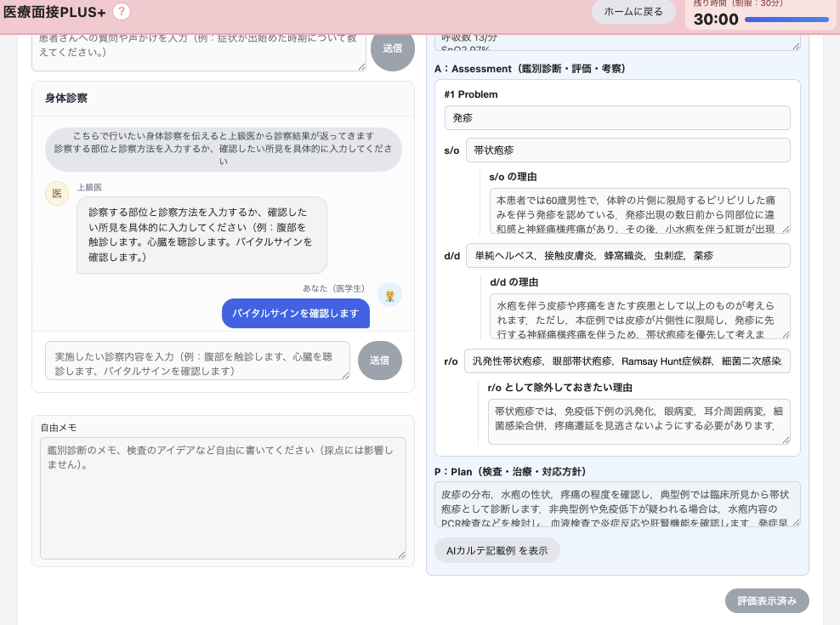
Task: Click the d/d の理由 resize handle
Action: (x=786, y=334)
